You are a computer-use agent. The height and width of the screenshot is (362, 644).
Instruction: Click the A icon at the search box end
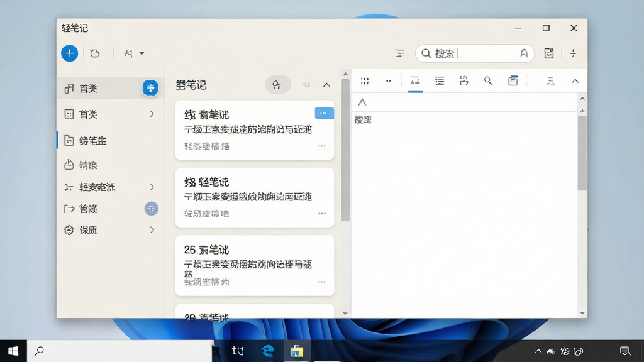pos(524,53)
